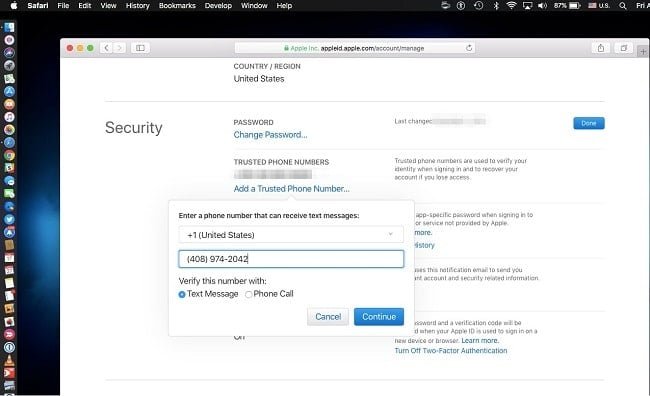
Task: Expand the +1 (United States) country dropdown
Action: tap(291, 235)
